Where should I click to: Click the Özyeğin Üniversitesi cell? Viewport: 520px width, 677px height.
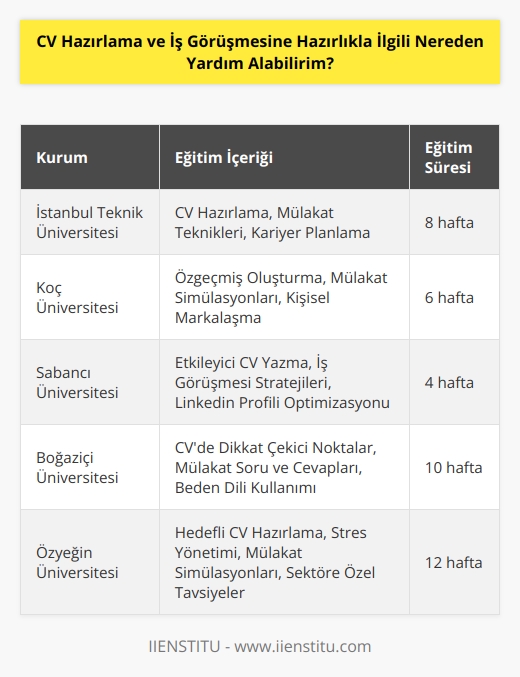(90, 562)
